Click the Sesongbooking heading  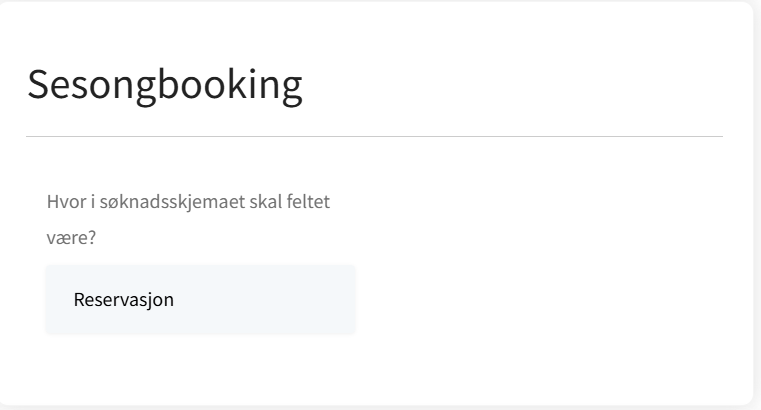click(164, 86)
